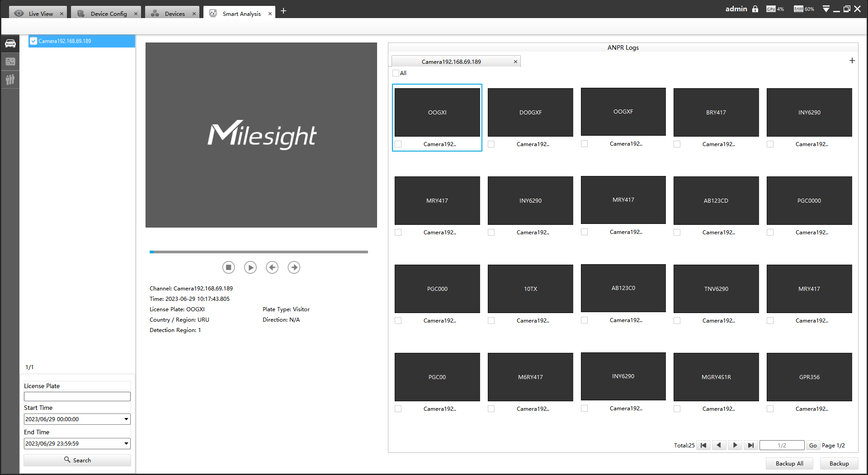Close the Camera192.168.69.189 log tab
This screenshot has width=868, height=475.
point(515,62)
